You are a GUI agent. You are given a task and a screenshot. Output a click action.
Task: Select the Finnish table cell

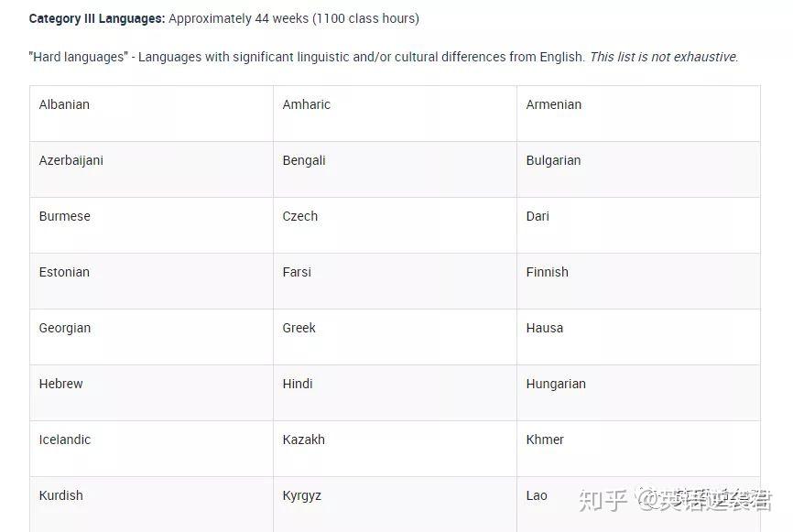tap(547, 272)
